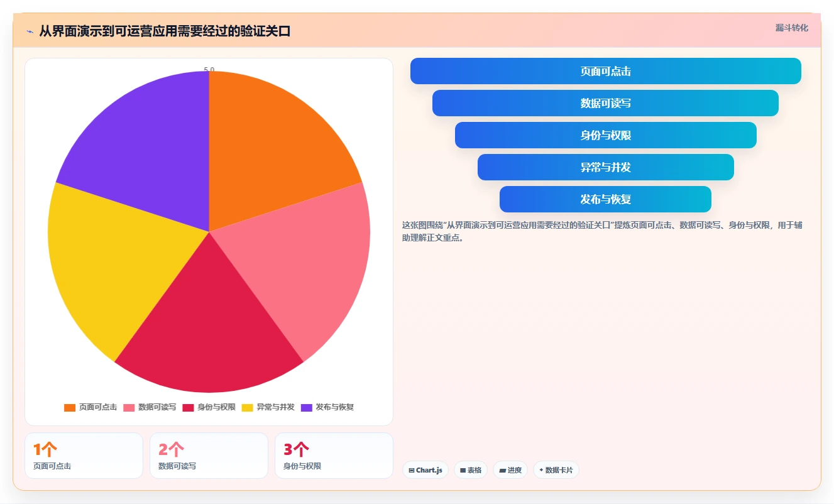
Task: Click the title 从界面演示到可运营应用需要经过的验证关口
Action: pyautogui.click(x=165, y=31)
